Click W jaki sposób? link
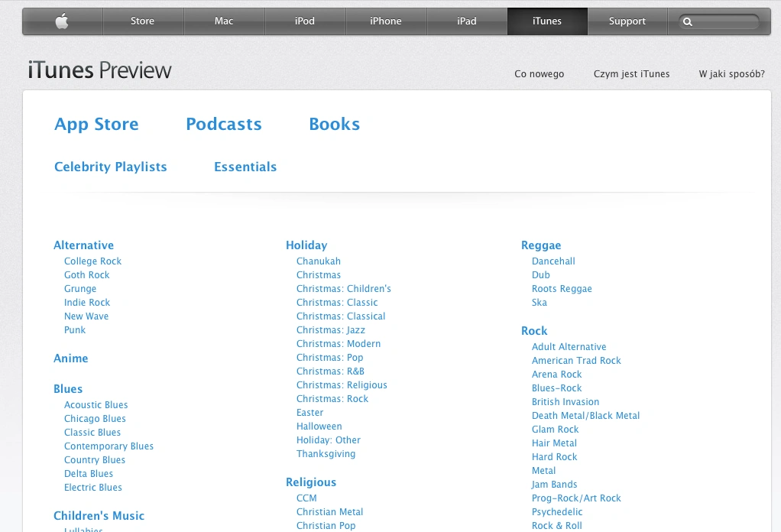The height and width of the screenshot is (532, 781). point(731,73)
